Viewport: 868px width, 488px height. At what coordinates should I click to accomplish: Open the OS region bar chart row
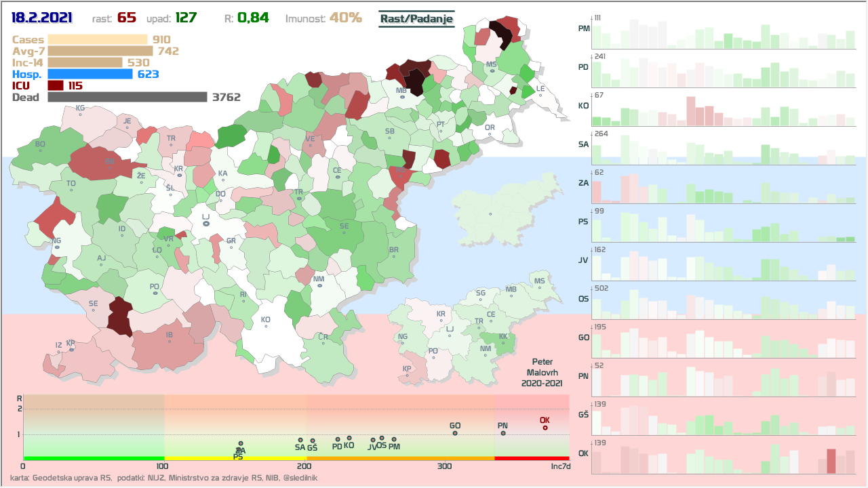click(x=723, y=302)
